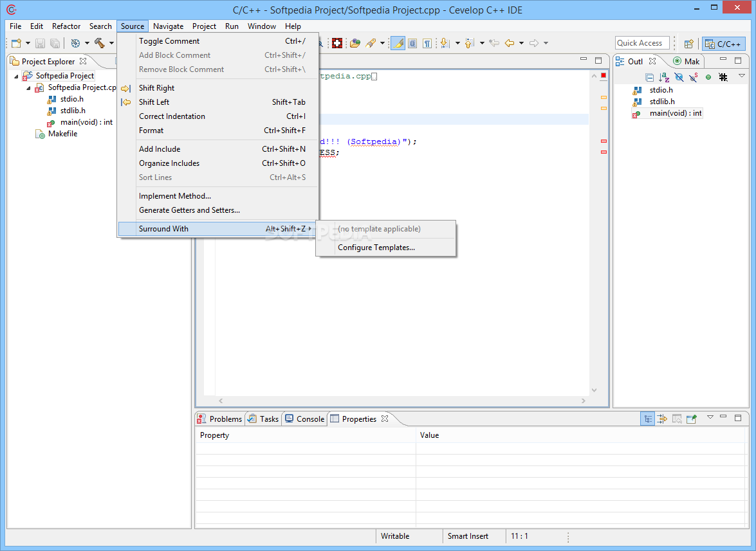Click the Restore Defaults icon in Properties view

point(677,419)
